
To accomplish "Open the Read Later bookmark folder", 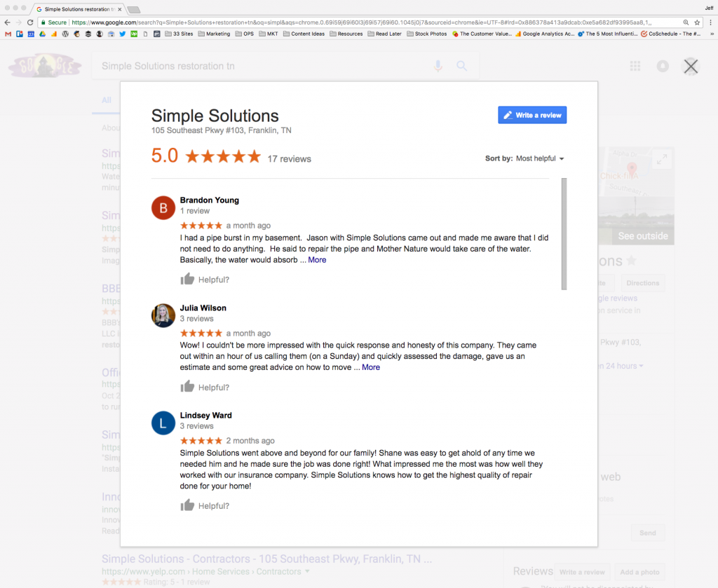I will 385,34.
